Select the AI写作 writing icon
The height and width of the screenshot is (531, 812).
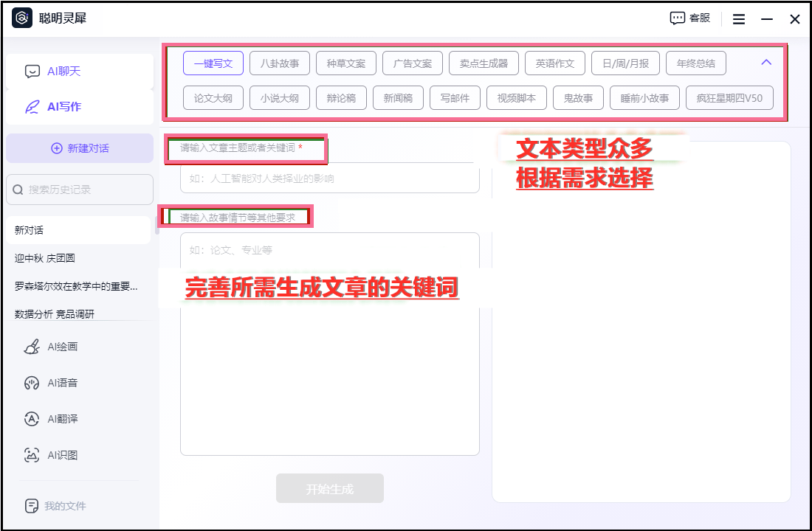(32, 107)
